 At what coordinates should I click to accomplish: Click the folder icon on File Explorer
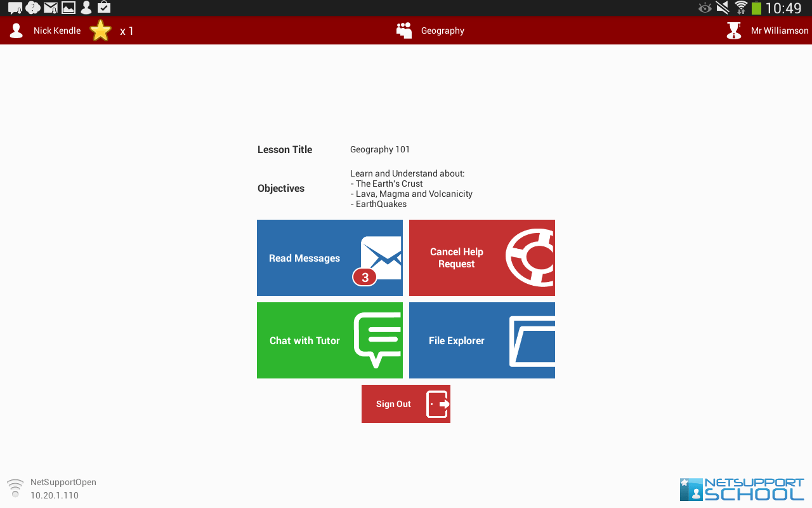pos(533,341)
